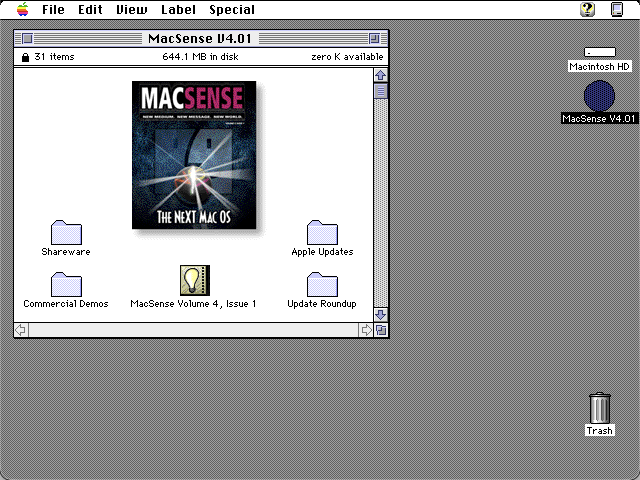Open the Label menu
640x480 pixels.
pyautogui.click(x=178, y=9)
